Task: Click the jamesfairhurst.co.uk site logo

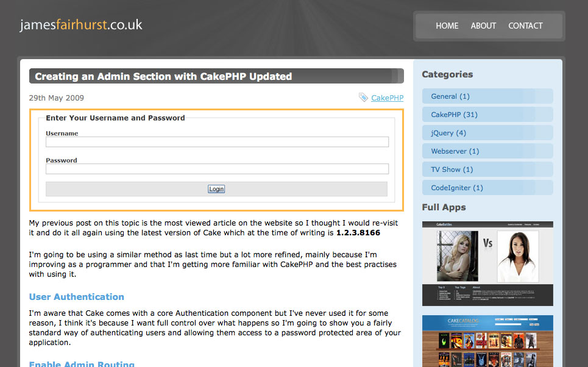Action: [81, 25]
